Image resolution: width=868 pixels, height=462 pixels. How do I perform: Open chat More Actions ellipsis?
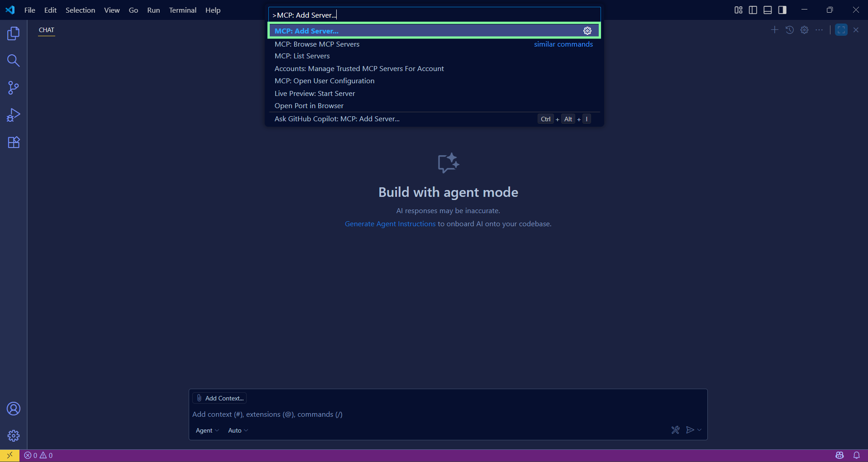(x=819, y=30)
